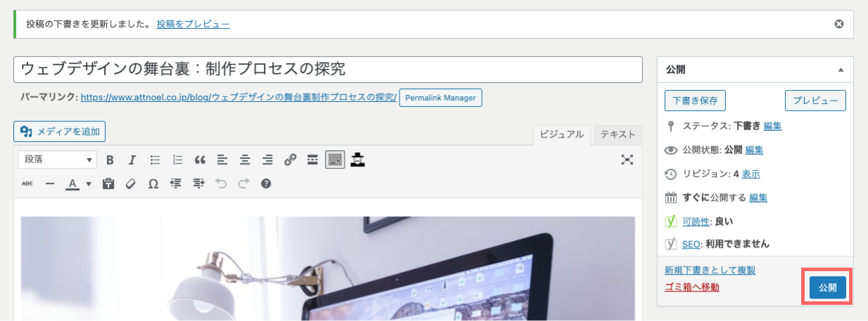The height and width of the screenshot is (321, 868).
Task: Insert a bulleted list
Action: pos(155,160)
